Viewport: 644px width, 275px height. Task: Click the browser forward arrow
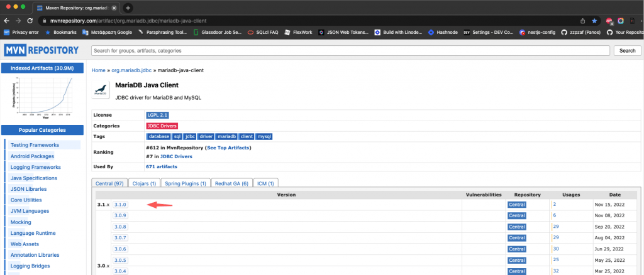(18, 21)
